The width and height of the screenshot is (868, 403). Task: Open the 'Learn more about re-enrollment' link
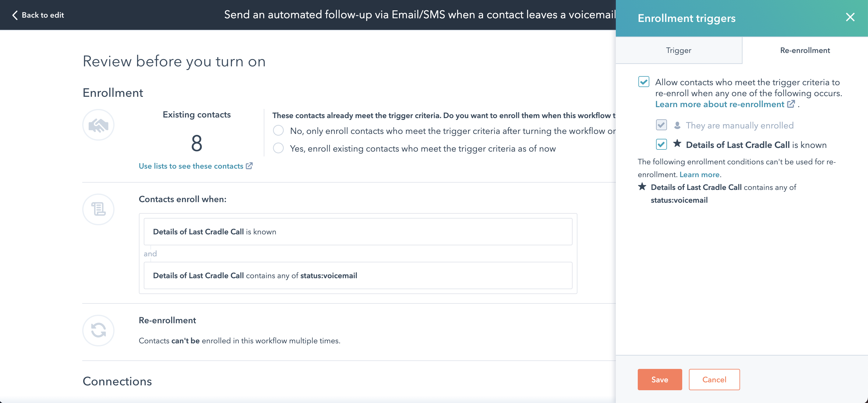coord(719,104)
